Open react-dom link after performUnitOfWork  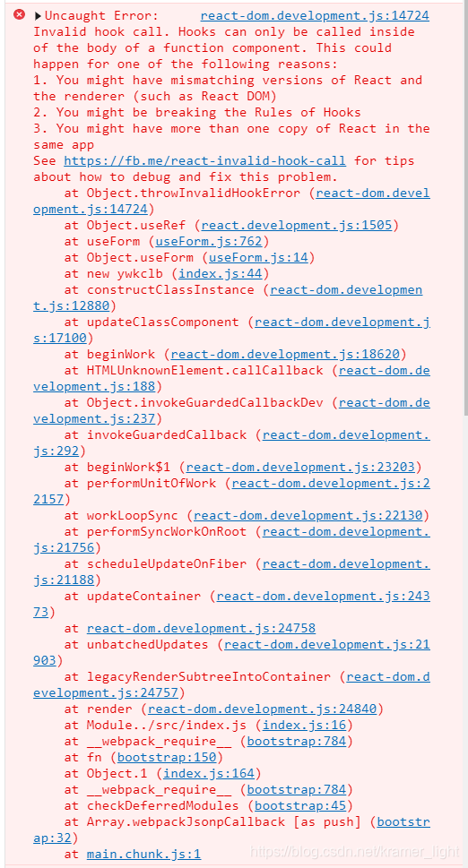point(331,483)
